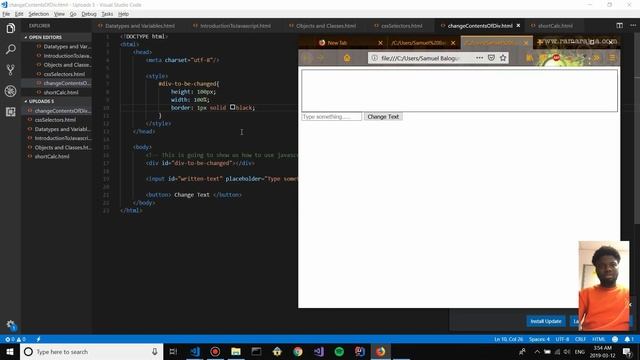Viewport: 640px width, 360px height.
Task: Show hidden system tray icons chevron
Action: (537, 351)
